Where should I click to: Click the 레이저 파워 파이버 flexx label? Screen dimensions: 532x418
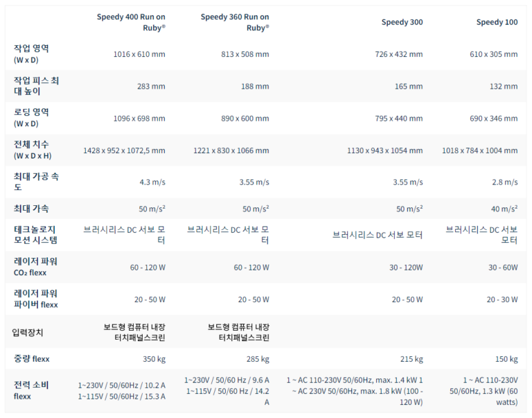(36, 299)
